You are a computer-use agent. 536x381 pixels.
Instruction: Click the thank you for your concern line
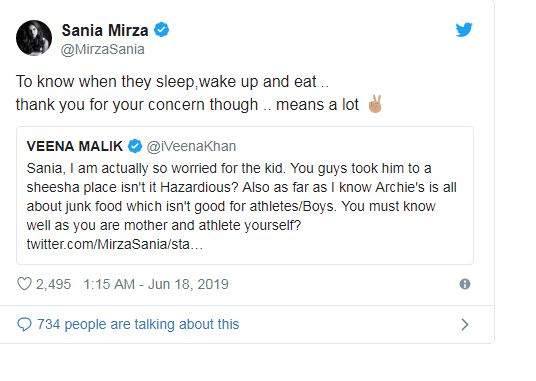[x=187, y=105]
